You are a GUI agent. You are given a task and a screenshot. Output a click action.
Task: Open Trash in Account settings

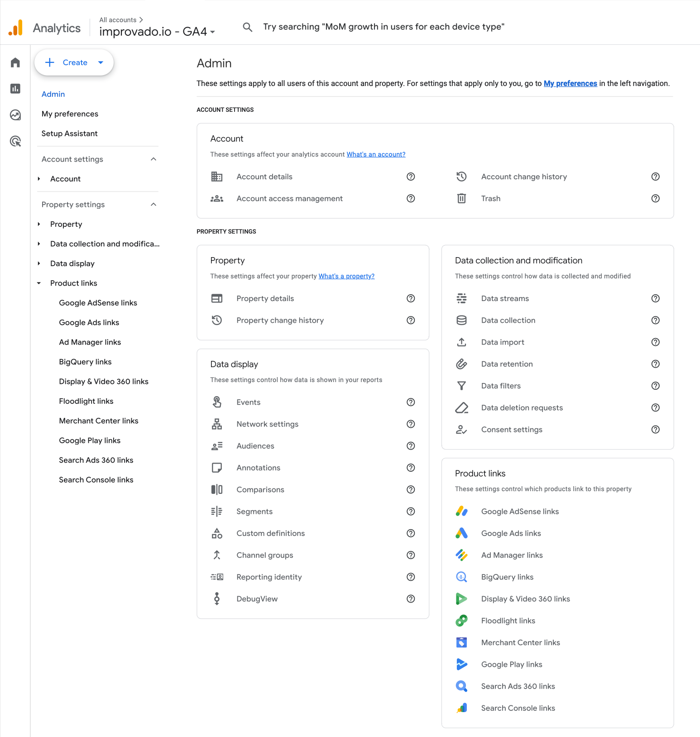(491, 198)
